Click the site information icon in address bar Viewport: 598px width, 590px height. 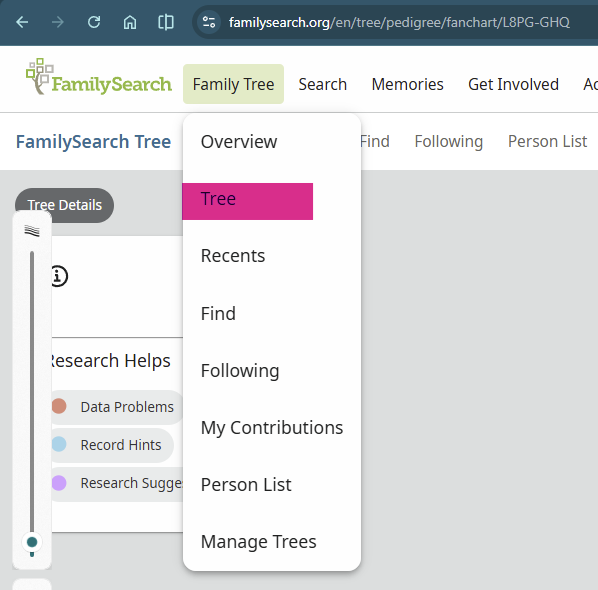209,22
